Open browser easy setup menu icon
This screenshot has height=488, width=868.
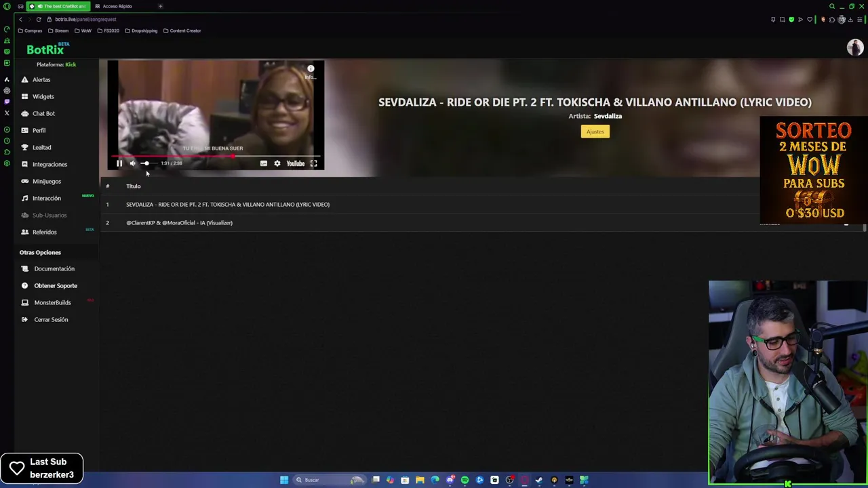(859, 20)
